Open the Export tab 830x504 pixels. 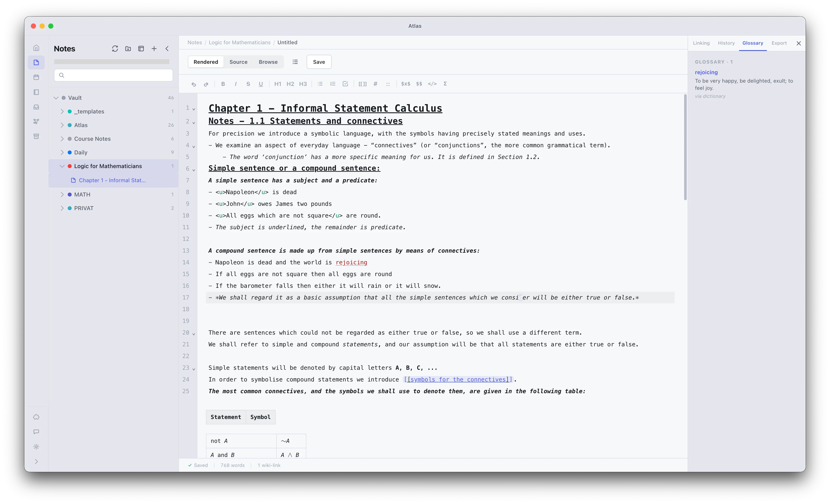click(x=779, y=43)
